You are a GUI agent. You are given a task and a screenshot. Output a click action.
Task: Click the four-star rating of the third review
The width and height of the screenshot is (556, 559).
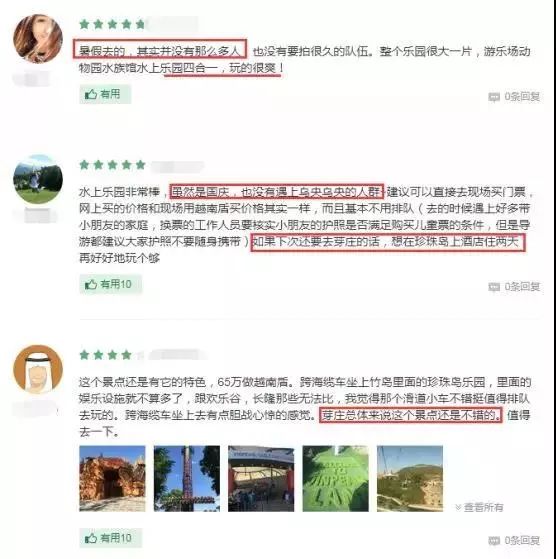pos(105,355)
